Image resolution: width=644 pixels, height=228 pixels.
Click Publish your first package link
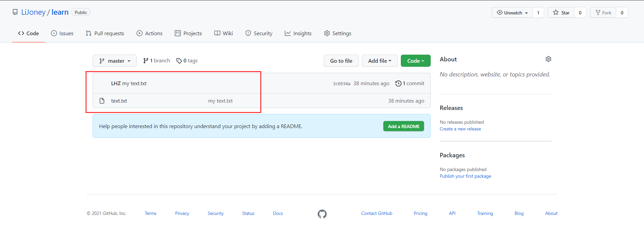tap(465, 176)
